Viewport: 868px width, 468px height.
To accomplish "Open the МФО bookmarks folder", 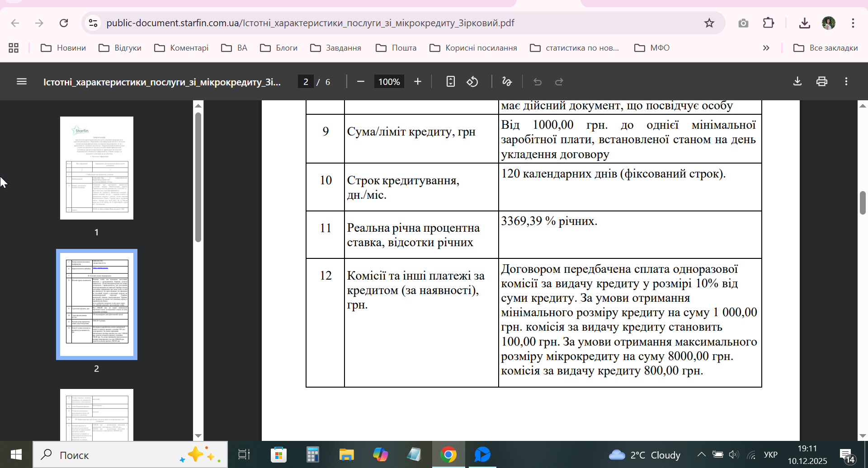I will tap(652, 48).
